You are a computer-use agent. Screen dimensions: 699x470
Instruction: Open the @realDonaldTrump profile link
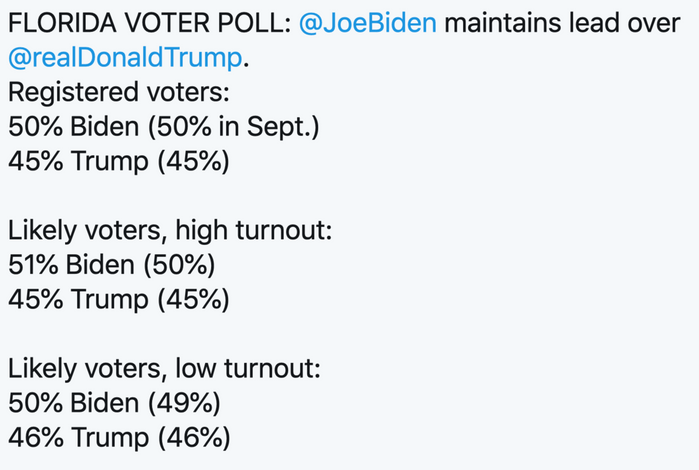click(125, 58)
